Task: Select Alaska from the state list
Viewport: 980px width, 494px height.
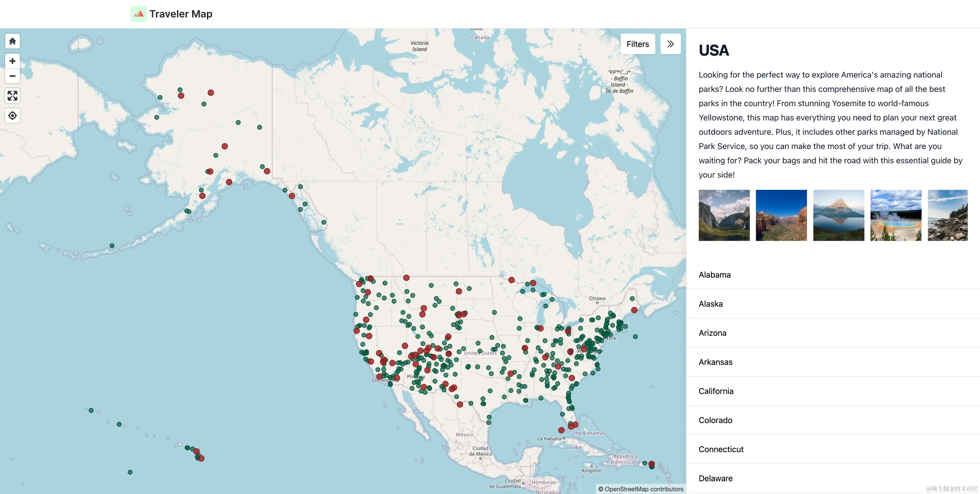Action: [x=710, y=304]
